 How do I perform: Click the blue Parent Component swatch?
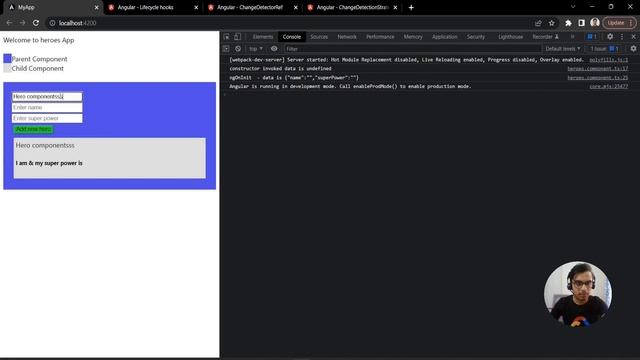pyautogui.click(x=7, y=58)
